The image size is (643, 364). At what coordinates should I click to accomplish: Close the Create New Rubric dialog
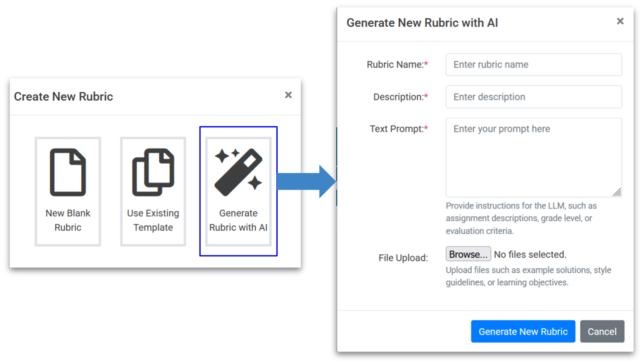coord(288,95)
